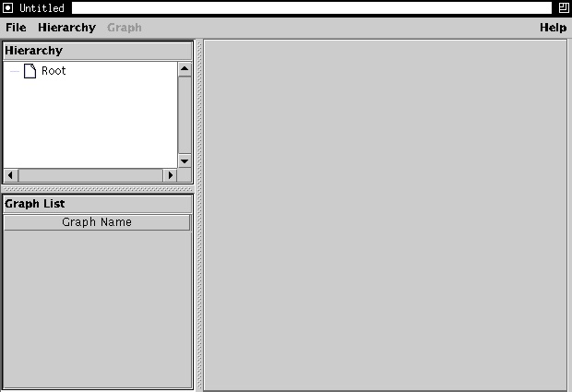Open the Help menu
The image size is (572, 392).
(x=553, y=28)
